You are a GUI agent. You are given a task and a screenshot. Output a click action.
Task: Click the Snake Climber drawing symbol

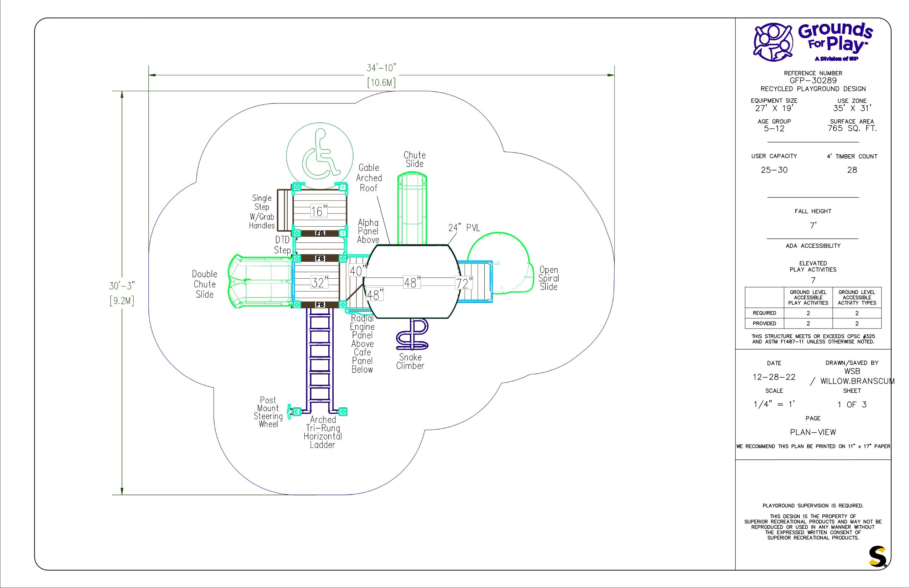413,335
